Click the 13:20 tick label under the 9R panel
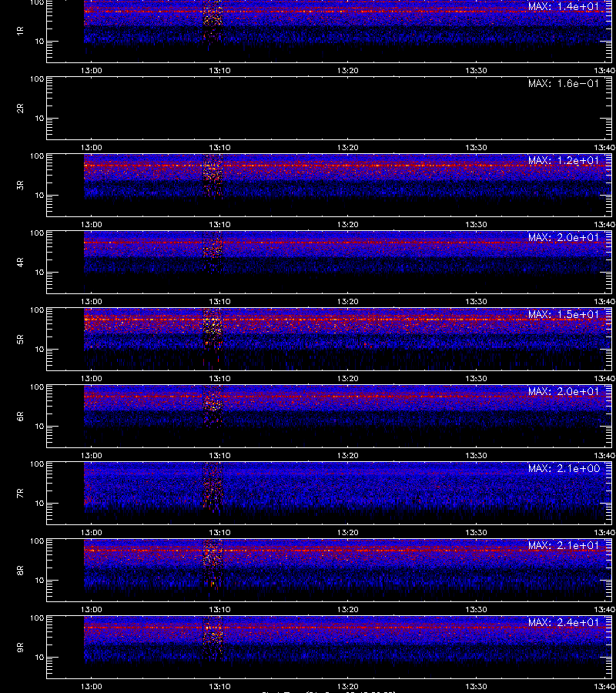The image size is (616, 693). click(x=348, y=686)
